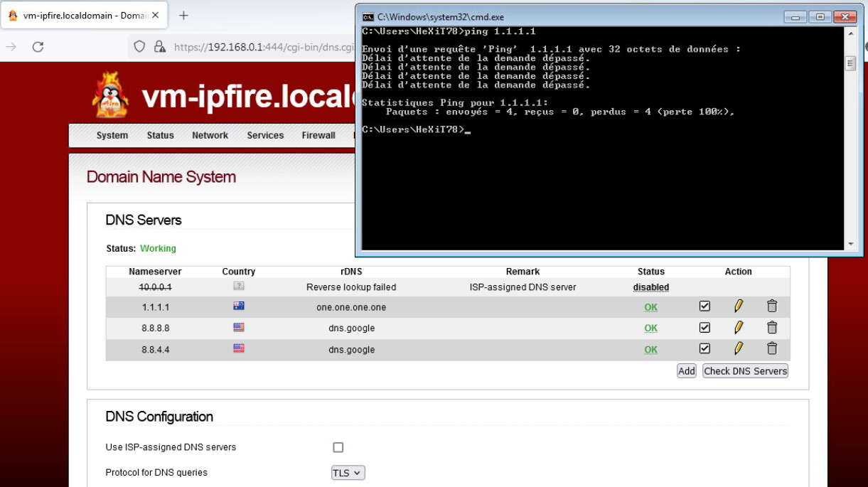Click the Add DNS server button
The height and width of the screenshot is (487, 868).
point(687,371)
